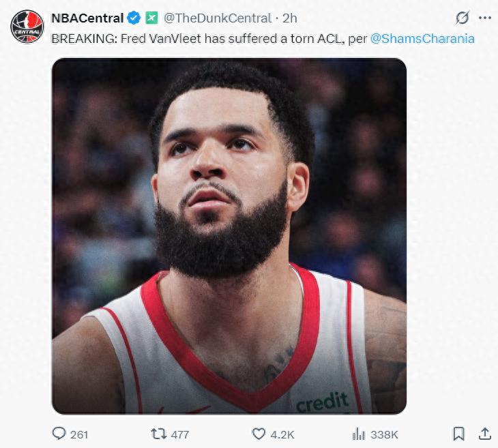
Task: Follow the @ShamsCharania mention link
Action: [422, 38]
